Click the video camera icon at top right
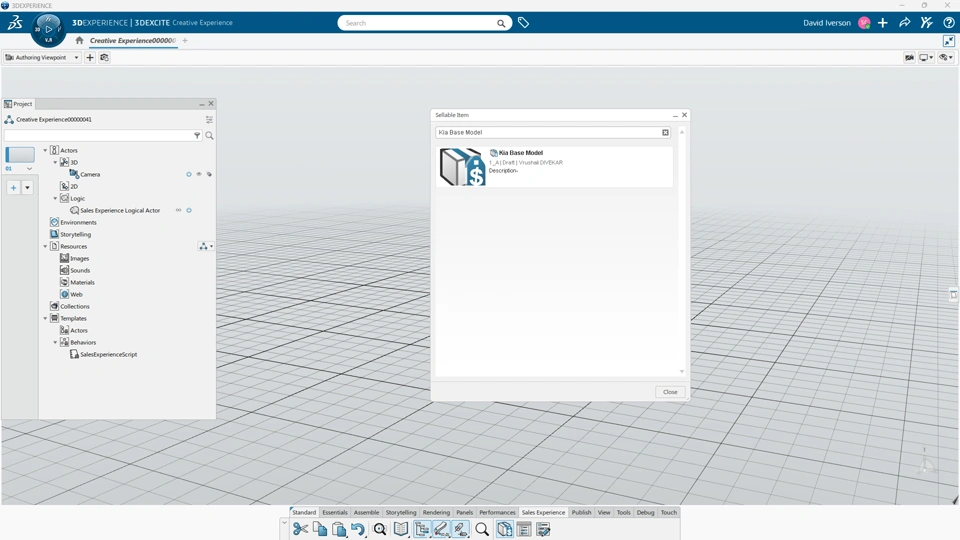The width and height of the screenshot is (960, 540). click(x=909, y=58)
